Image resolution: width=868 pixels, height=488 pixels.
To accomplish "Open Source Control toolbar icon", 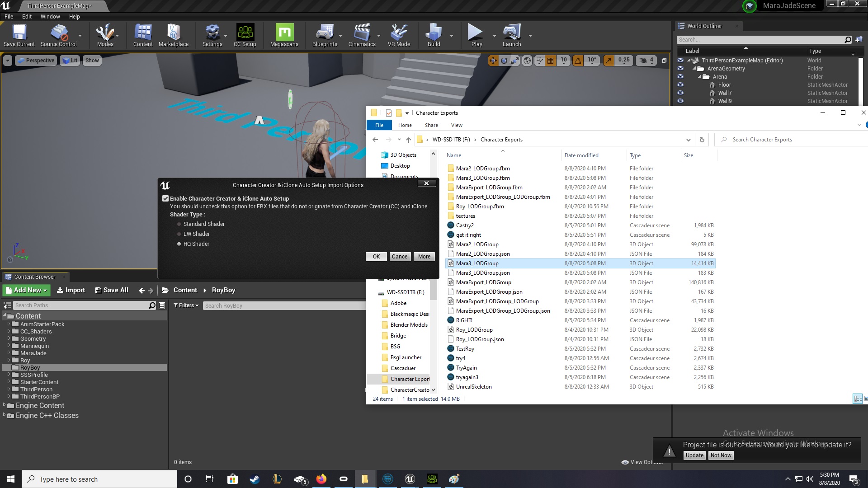I will point(59,35).
